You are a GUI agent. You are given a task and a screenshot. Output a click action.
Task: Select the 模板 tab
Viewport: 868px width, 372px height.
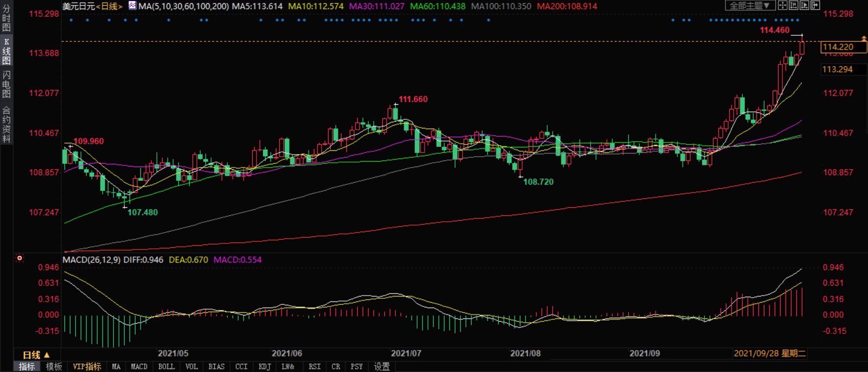pos(54,367)
